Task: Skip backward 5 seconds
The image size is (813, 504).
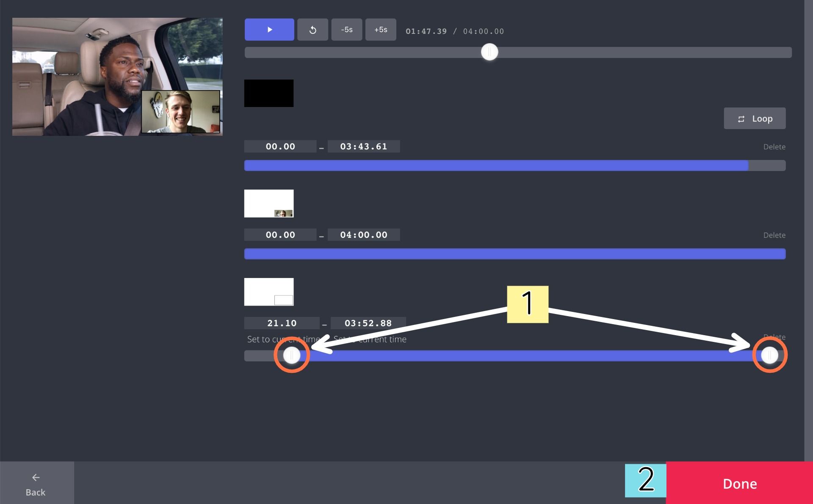Action: 346,30
